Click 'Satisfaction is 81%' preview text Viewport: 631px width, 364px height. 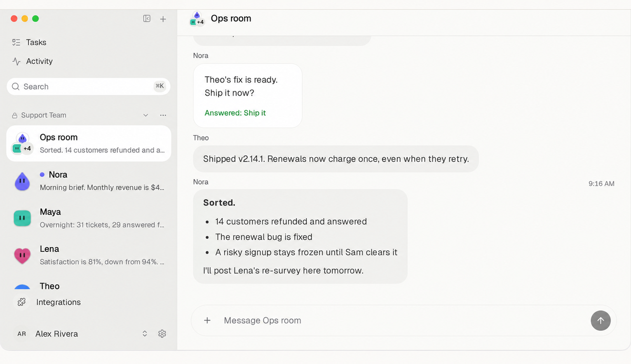pyautogui.click(x=102, y=262)
